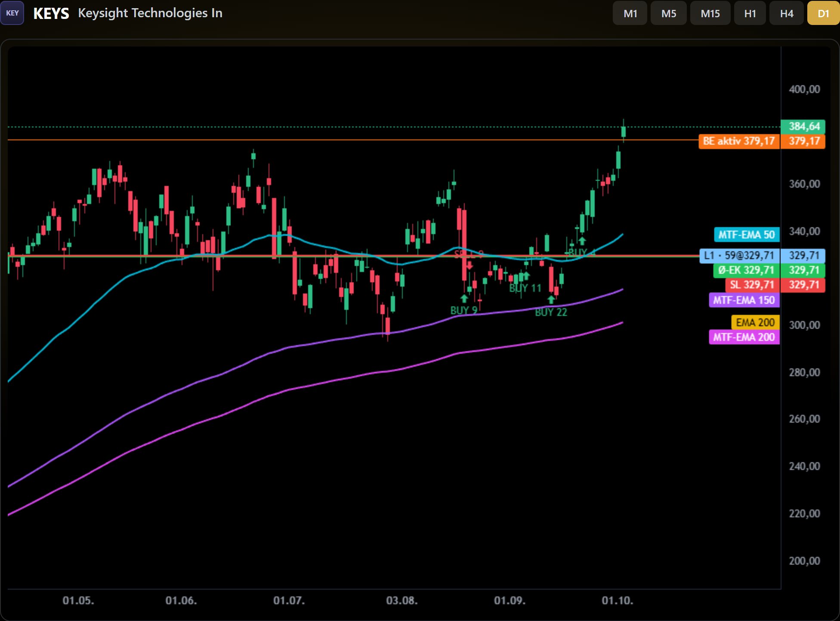Click the current price tag 384,64

[x=803, y=127]
